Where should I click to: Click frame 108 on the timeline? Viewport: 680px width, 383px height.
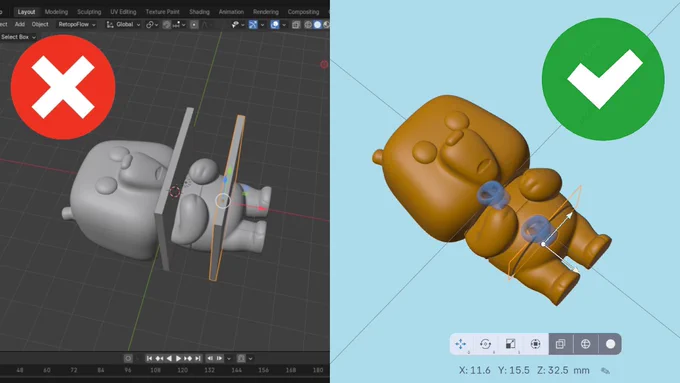[x=155, y=370]
